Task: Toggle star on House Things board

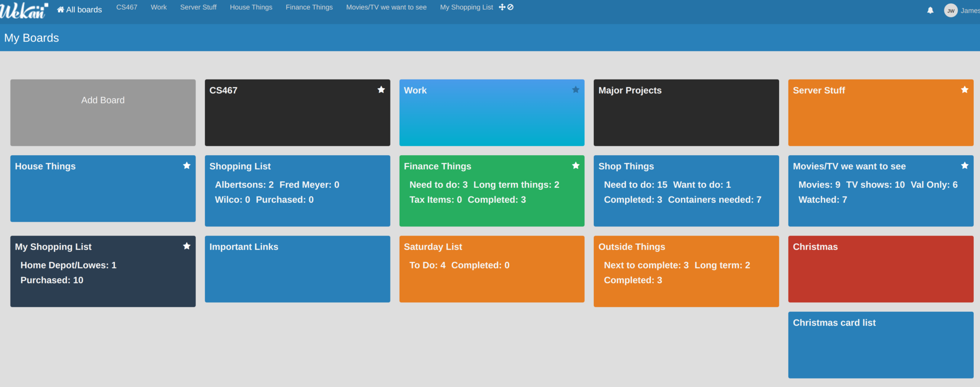Action: (187, 166)
